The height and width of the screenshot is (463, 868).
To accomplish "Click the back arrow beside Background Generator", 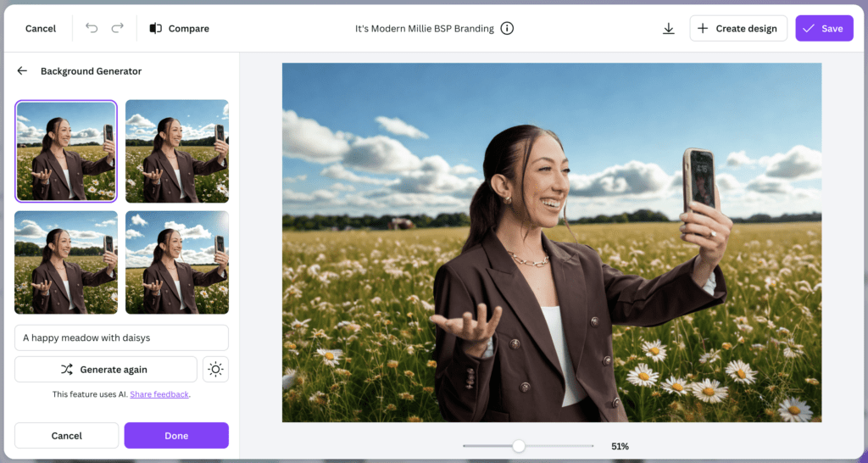I will pyautogui.click(x=22, y=71).
